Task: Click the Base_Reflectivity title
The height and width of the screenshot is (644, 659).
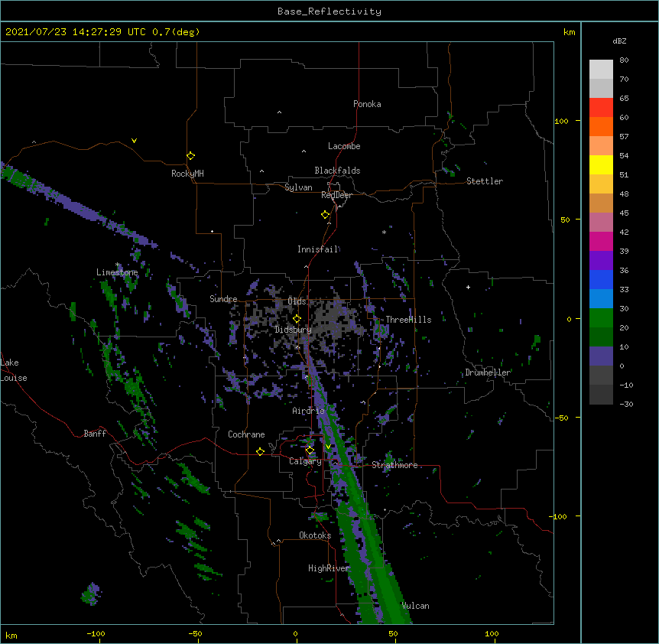Action: point(329,11)
